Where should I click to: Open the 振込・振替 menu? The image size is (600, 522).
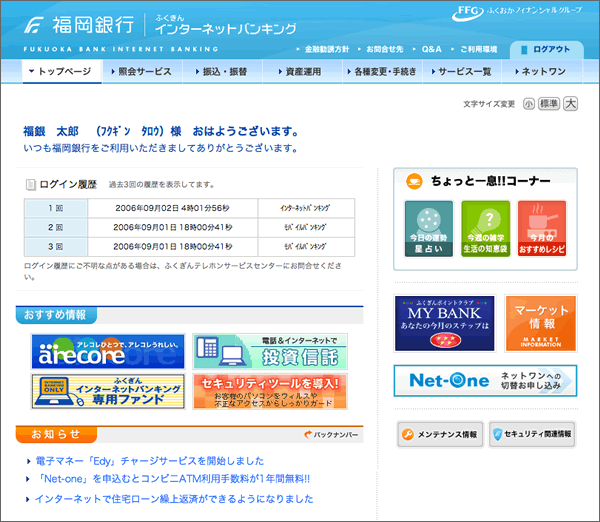222,72
